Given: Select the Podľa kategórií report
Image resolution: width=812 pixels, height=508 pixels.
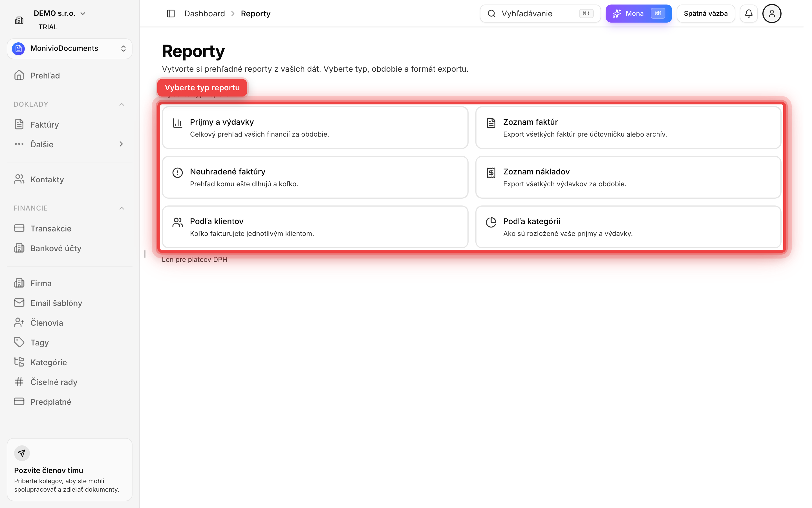Looking at the screenshot, I should (628, 227).
